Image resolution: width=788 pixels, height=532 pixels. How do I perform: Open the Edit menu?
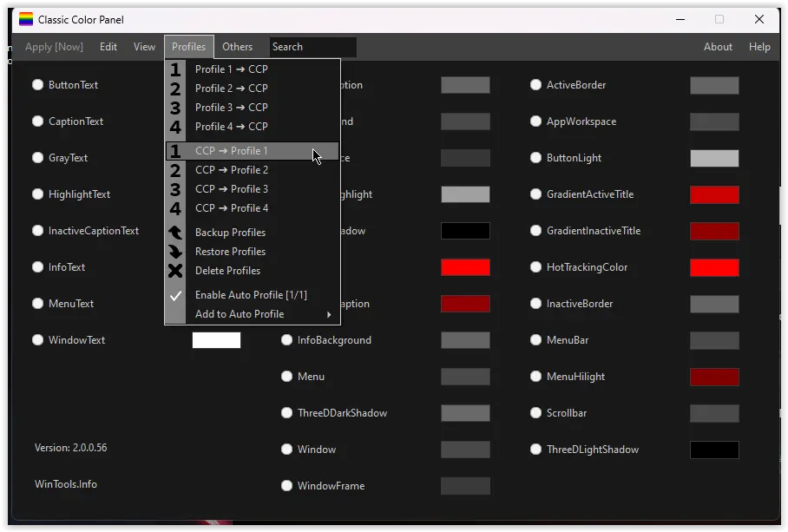pos(108,47)
